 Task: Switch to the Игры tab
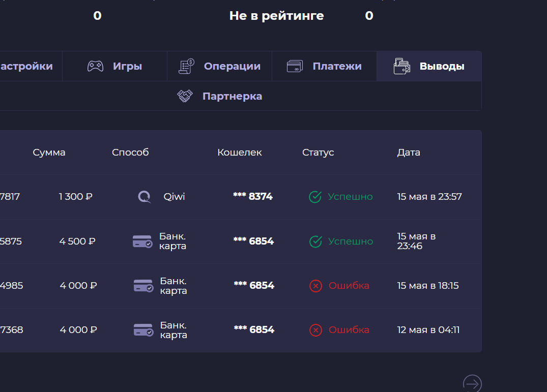(x=115, y=66)
